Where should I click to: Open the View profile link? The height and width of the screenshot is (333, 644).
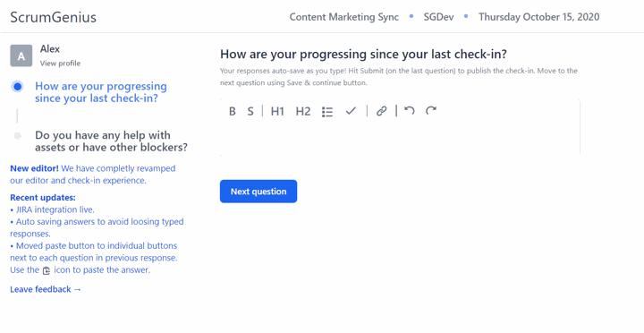[60, 64]
